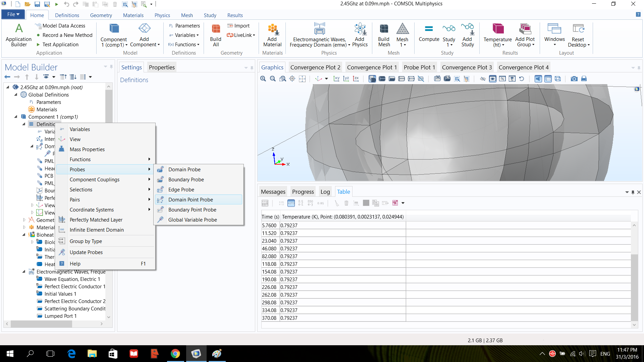Choose Global Variable Probe in submenu
The image size is (644, 362).
click(x=199, y=220)
